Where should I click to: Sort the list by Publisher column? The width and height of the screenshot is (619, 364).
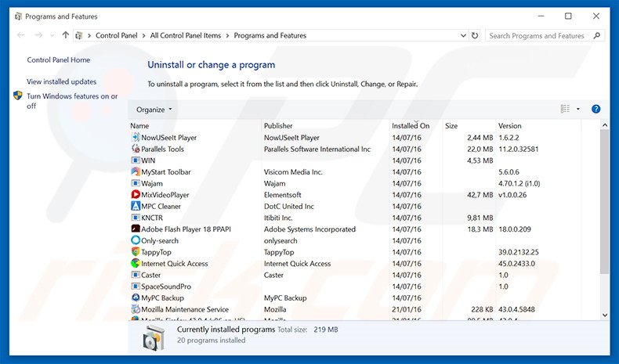click(278, 126)
